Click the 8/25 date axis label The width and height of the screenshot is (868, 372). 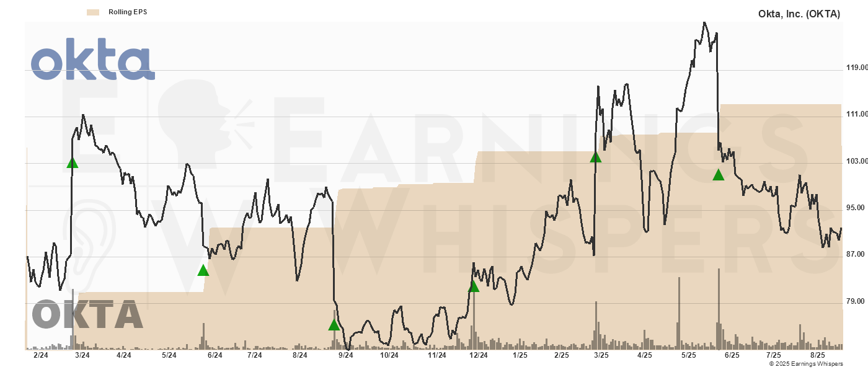tap(818, 355)
